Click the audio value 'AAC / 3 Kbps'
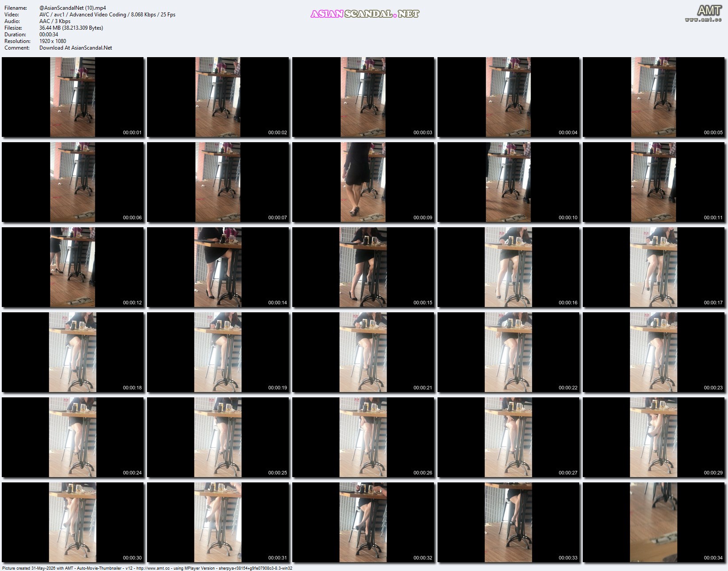 (x=55, y=21)
